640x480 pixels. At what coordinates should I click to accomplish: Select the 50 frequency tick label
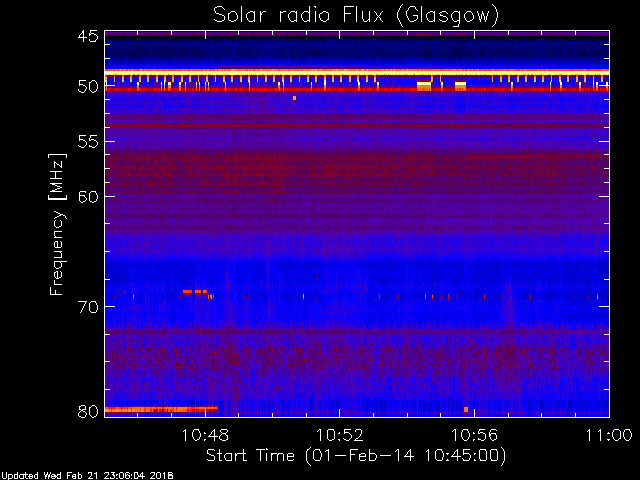88,87
